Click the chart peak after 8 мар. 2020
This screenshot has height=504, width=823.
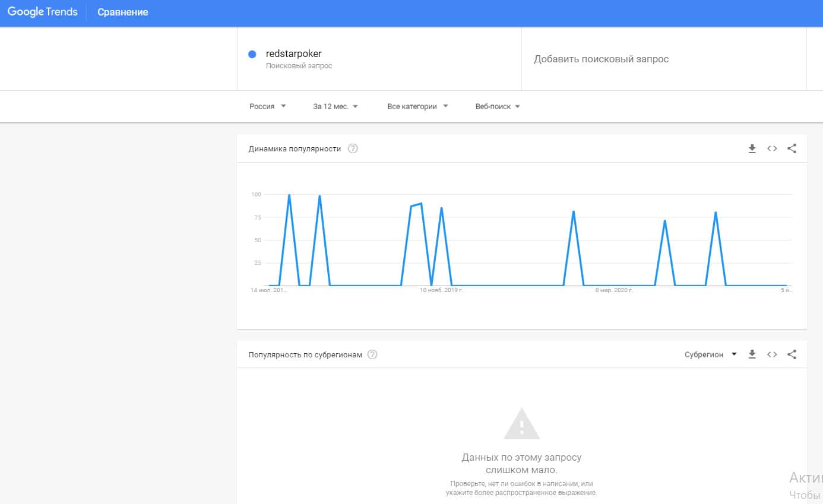[x=664, y=221]
